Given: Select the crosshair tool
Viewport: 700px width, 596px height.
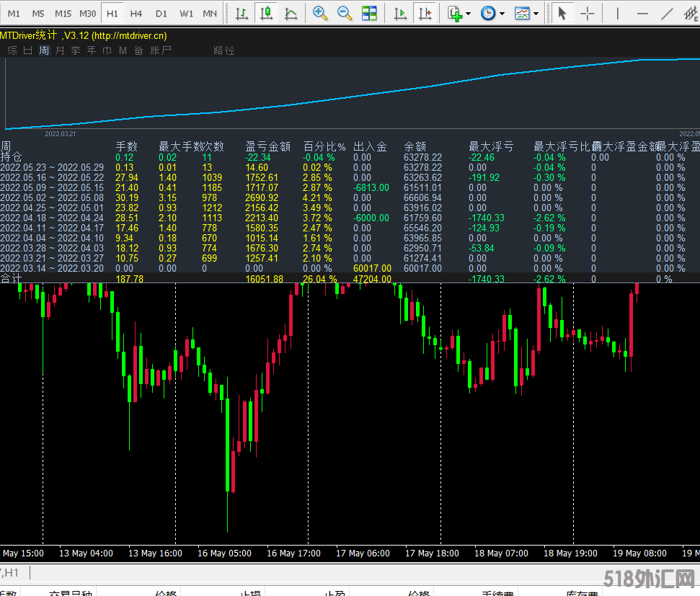Looking at the screenshot, I should 588,13.
